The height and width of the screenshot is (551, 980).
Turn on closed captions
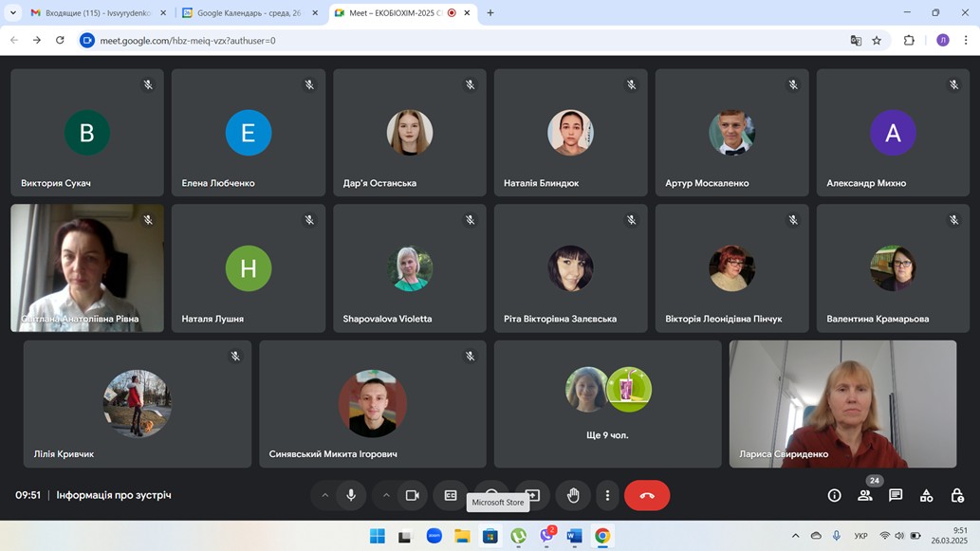tap(451, 495)
